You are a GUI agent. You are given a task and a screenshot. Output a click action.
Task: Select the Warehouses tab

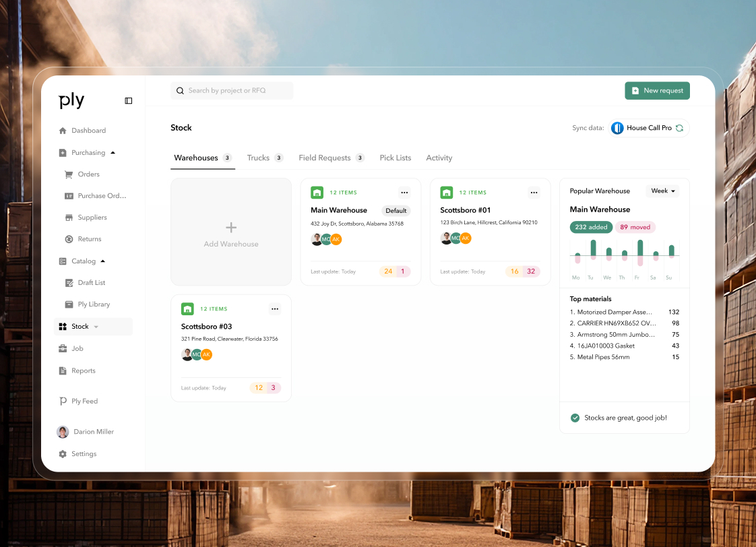point(203,158)
